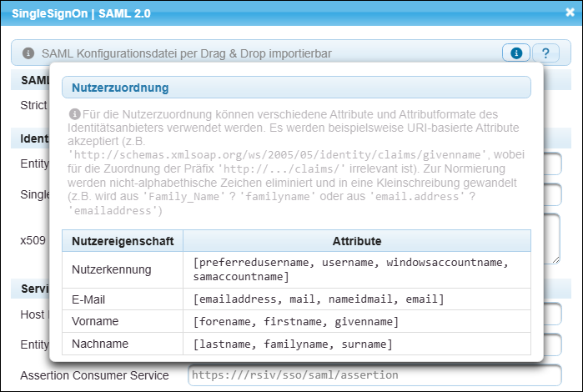Screen dimensions: 583x392
Task: Open help via the question mark button
Action: (x=545, y=53)
